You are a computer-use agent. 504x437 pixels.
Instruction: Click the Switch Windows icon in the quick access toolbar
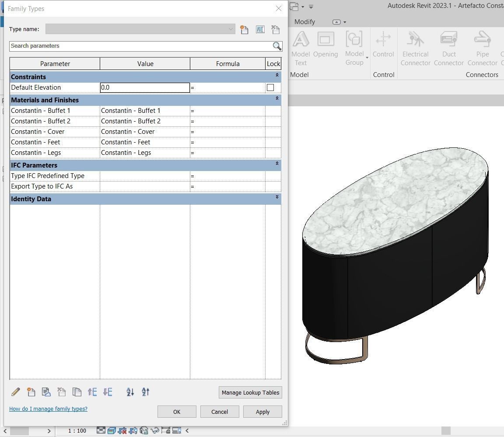tap(294, 7)
